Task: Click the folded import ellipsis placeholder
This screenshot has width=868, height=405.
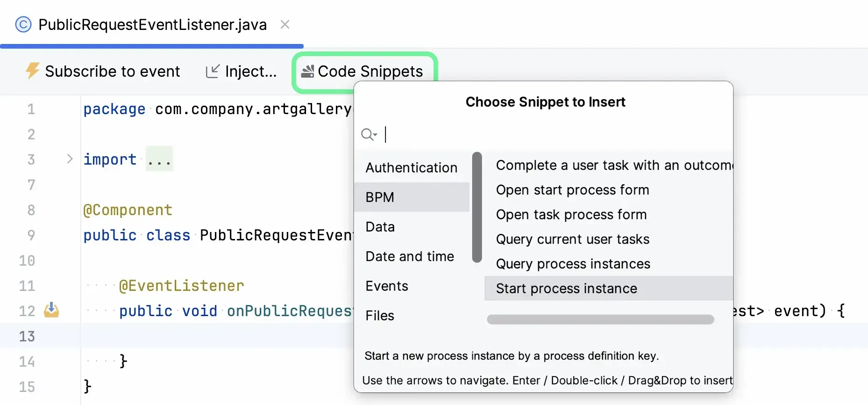Action: click(x=159, y=159)
